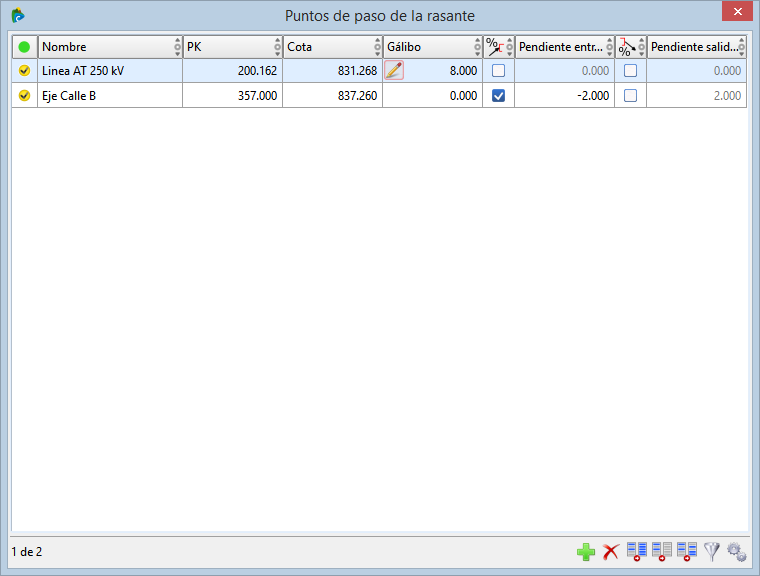Select all rows icon in bottom toolbar

(x=636, y=552)
